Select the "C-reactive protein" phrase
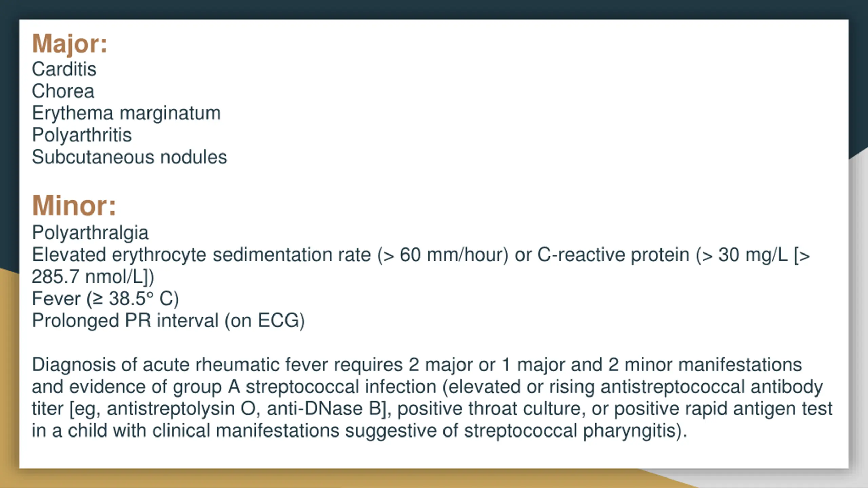The height and width of the screenshot is (488, 868). point(613,255)
